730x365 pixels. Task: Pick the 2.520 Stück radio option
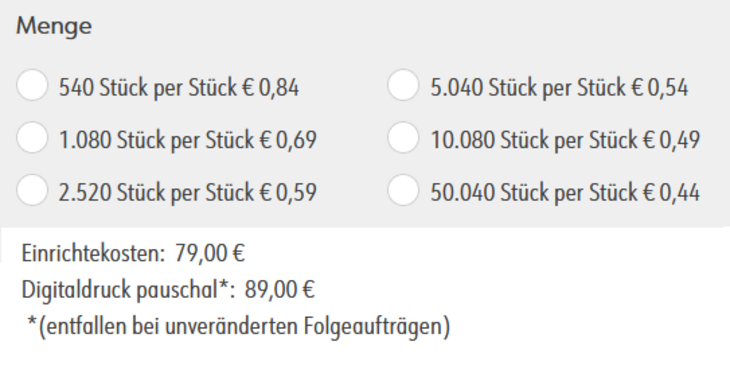[32, 190]
